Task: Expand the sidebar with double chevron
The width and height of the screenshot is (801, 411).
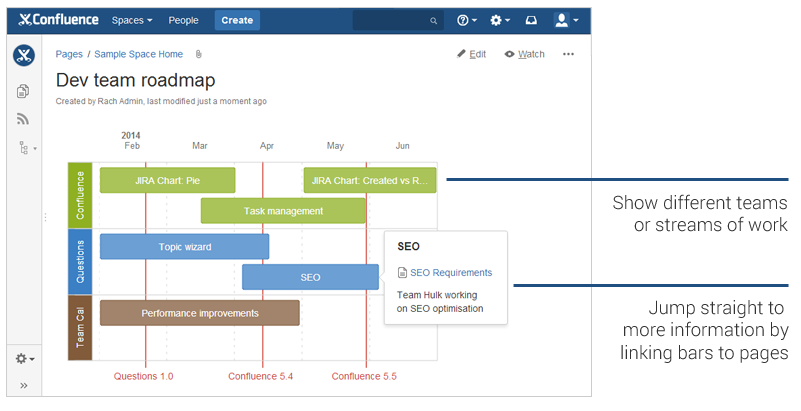Action: click(x=23, y=385)
